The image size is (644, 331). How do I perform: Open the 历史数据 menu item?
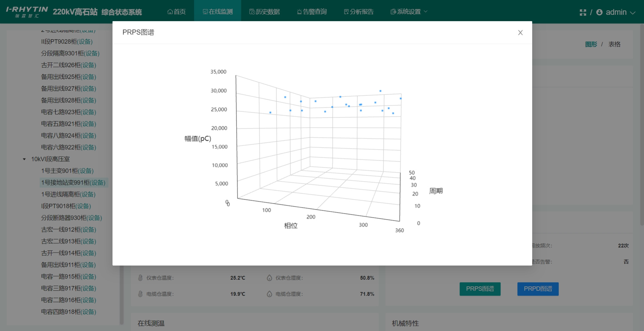264,12
